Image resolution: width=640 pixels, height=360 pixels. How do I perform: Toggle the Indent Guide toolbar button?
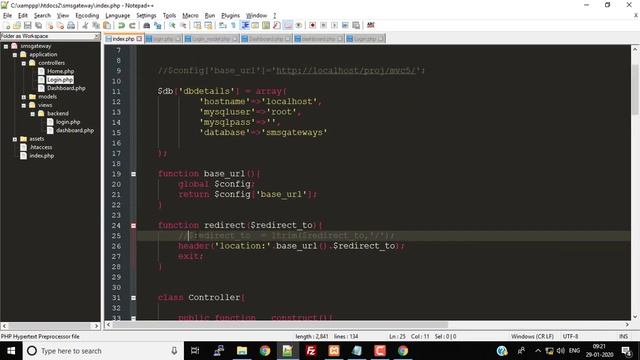(x=245, y=25)
